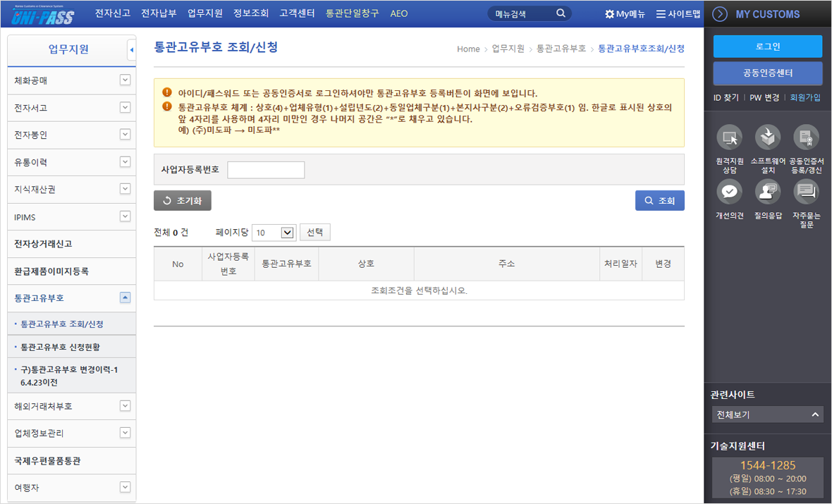
Task: Click the 조회 search button
Action: click(659, 201)
